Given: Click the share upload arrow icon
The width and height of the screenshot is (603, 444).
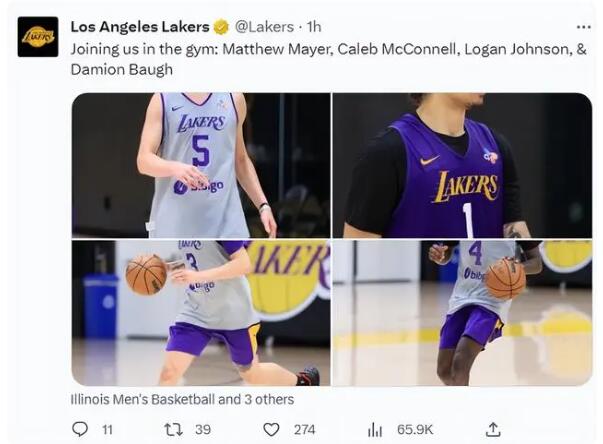Looking at the screenshot, I should 492,428.
